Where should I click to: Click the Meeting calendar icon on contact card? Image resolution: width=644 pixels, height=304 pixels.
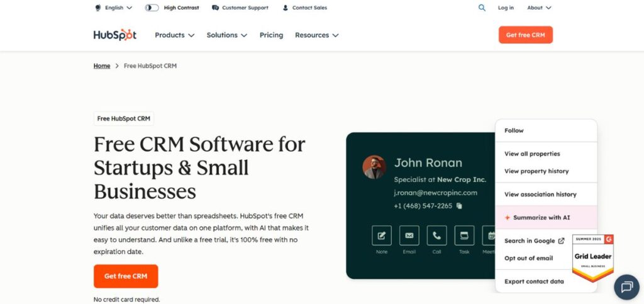click(x=489, y=235)
